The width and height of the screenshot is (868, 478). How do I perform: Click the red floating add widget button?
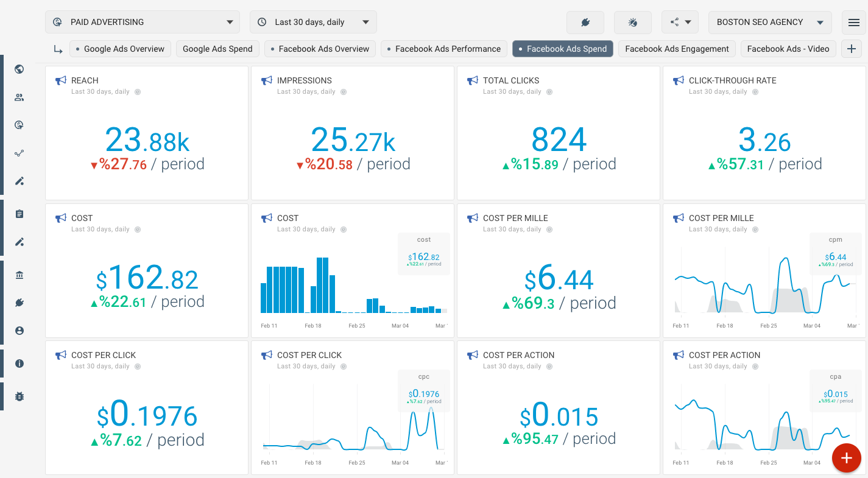[x=846, y=459]
